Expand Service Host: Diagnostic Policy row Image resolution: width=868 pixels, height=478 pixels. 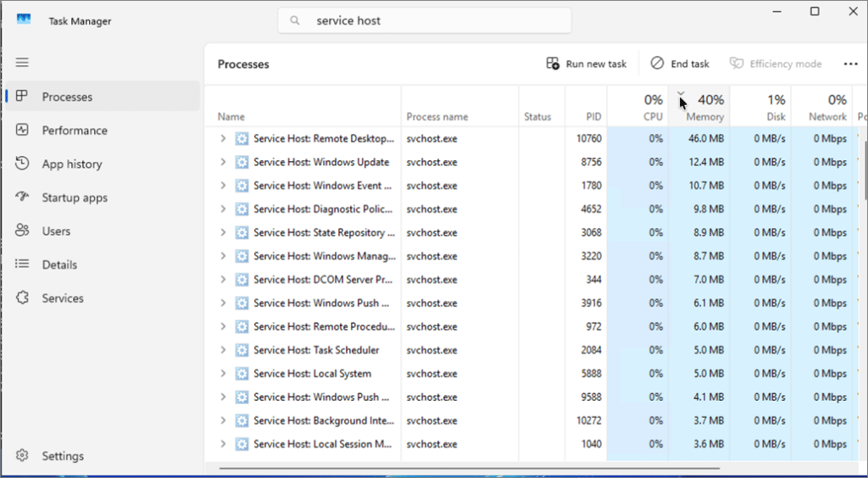(x=223, y=209)
